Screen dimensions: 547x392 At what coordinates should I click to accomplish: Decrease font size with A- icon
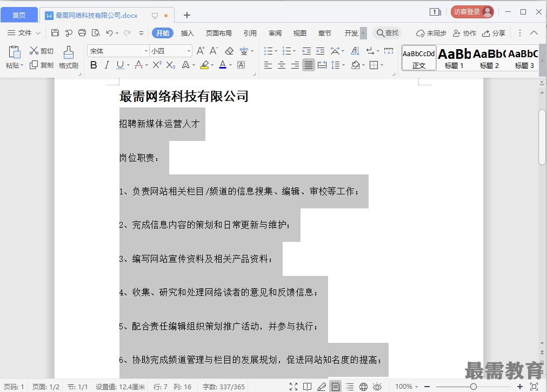tap(214, 51)
